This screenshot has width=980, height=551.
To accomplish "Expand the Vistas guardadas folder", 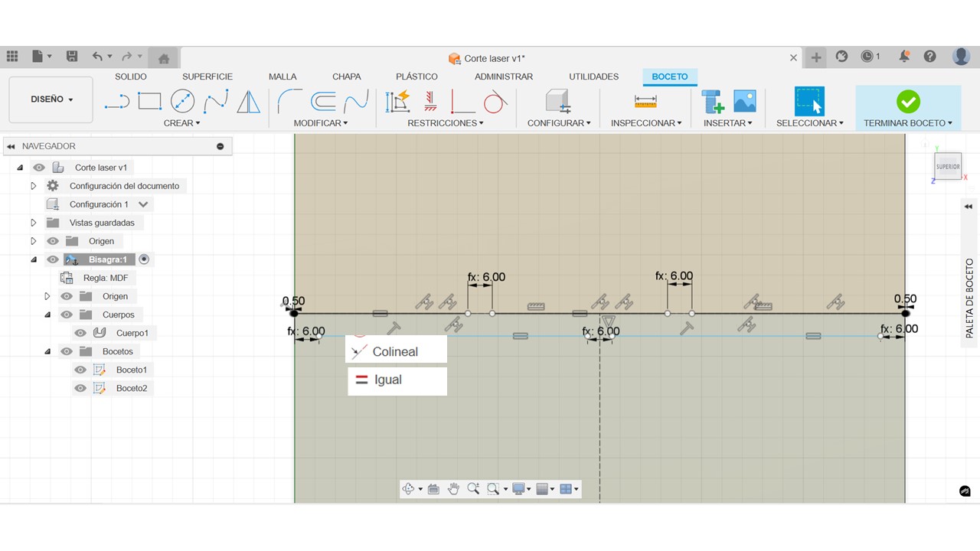I will click(33, 223).
